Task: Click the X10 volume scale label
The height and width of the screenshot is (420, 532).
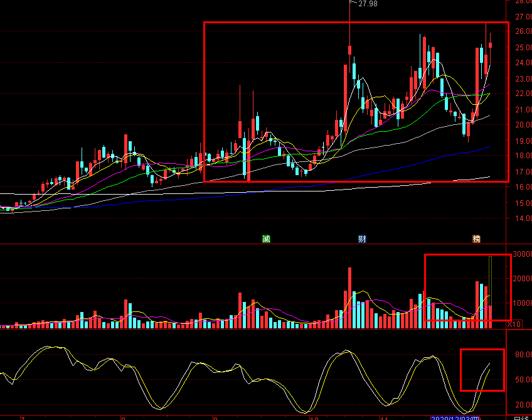Action: 514,324
